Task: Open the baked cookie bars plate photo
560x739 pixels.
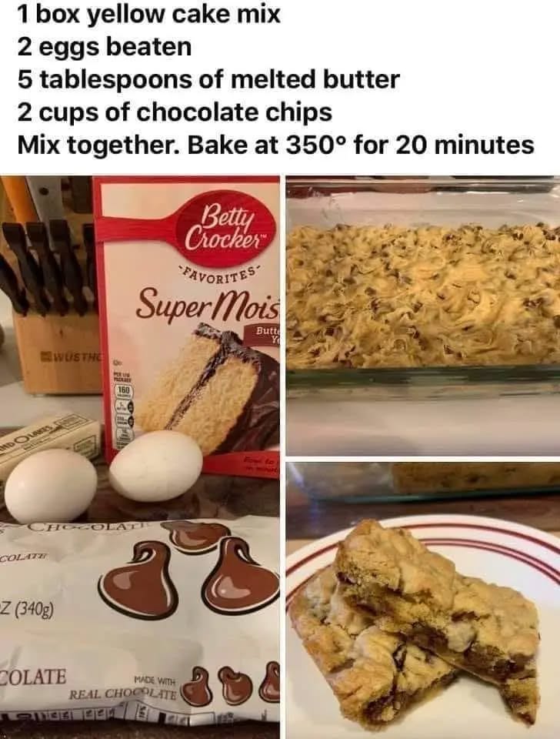Action: [x=423, y=600]
